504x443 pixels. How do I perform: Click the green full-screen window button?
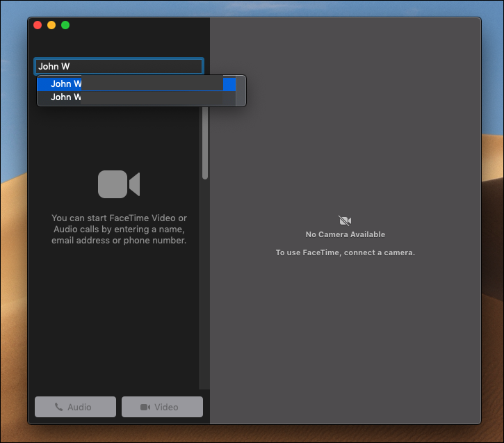click(x=65, y=25)
